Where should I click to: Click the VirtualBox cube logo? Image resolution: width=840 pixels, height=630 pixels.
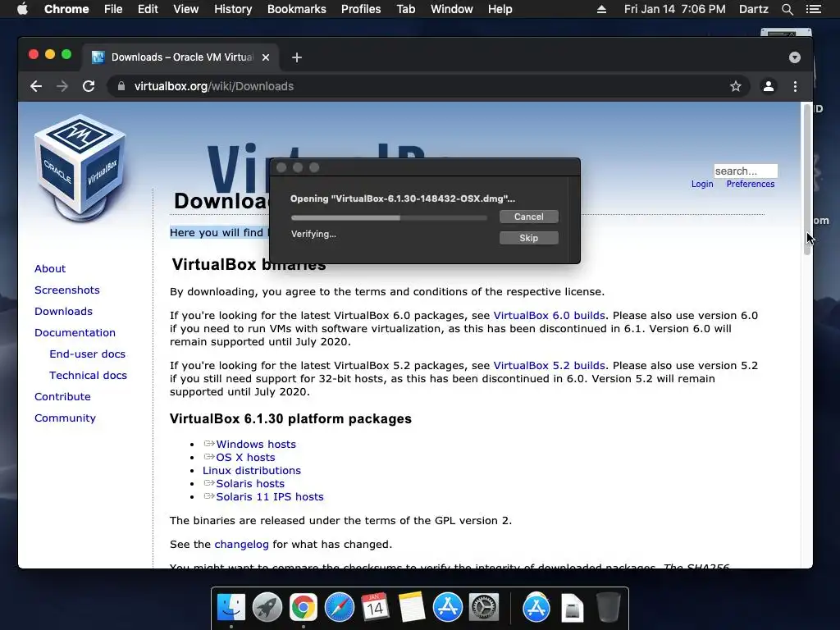[x=80, y=168]
